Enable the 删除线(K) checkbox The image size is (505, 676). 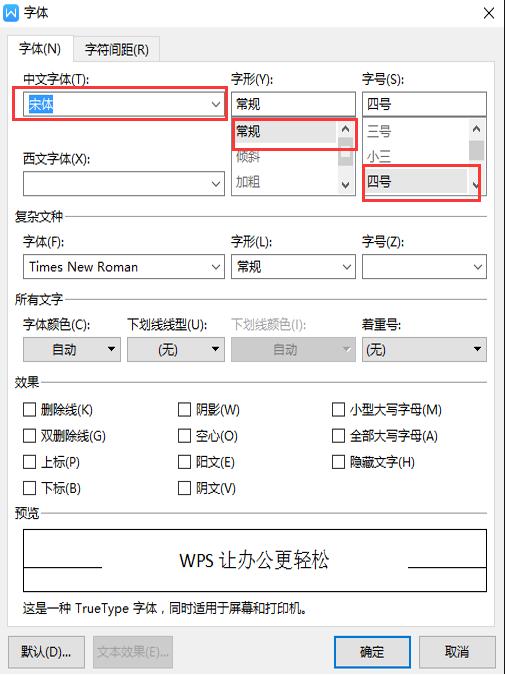pyautogui.click(x=29, y=410)
